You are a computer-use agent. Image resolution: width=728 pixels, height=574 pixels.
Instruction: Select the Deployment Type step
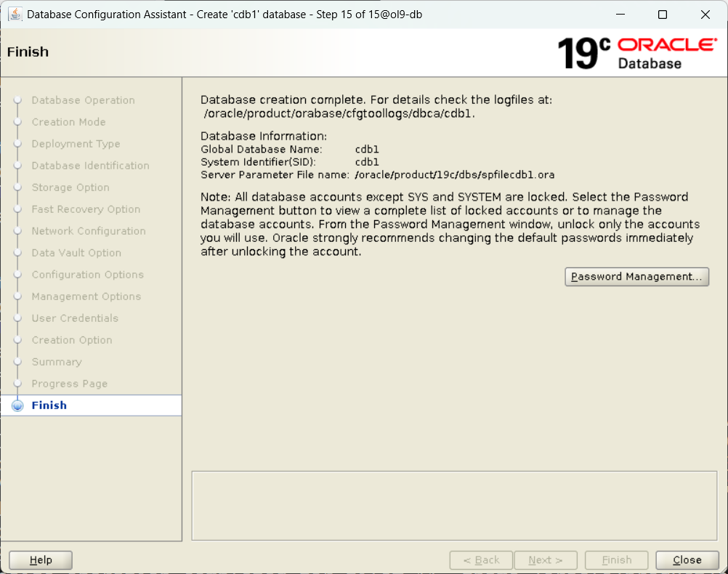coord(76,144)
